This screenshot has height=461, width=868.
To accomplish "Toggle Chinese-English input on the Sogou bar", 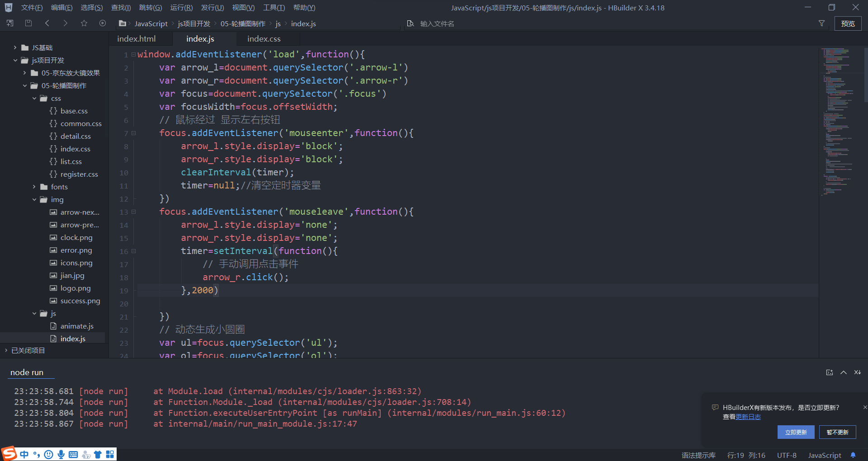I will coord(24,454).
